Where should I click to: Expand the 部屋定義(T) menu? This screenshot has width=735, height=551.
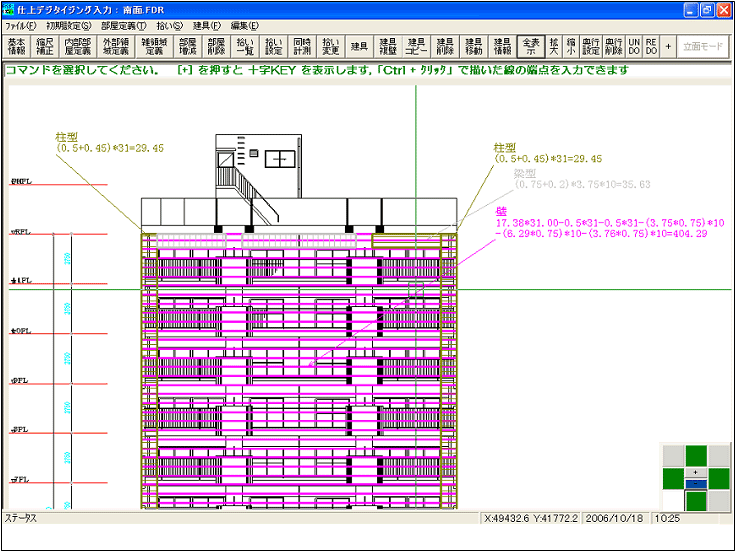click(123, 25)
